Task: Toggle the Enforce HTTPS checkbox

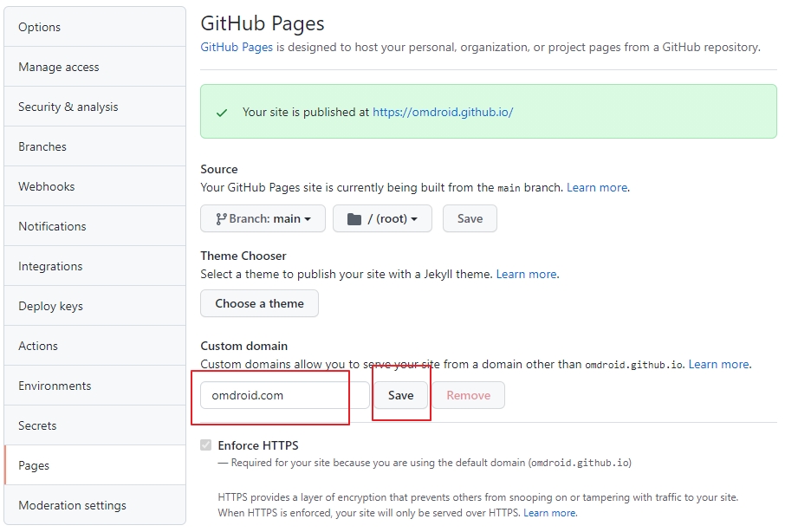Action: tap(205, 444)
